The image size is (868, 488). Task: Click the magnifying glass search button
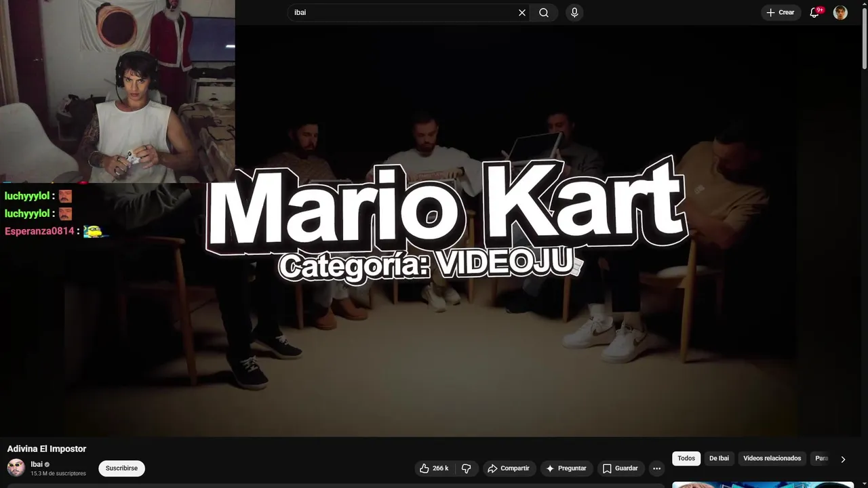544,12
